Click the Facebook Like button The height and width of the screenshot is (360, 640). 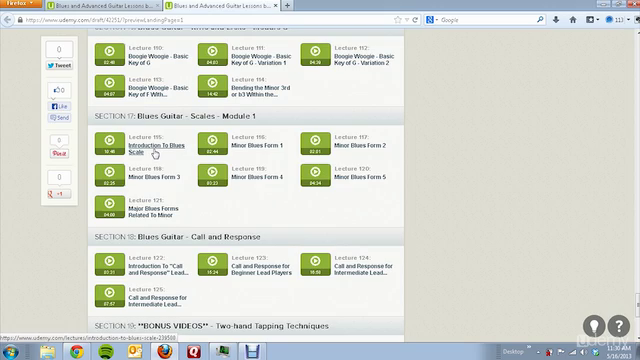pyautogui.click(x=60, y=107)
